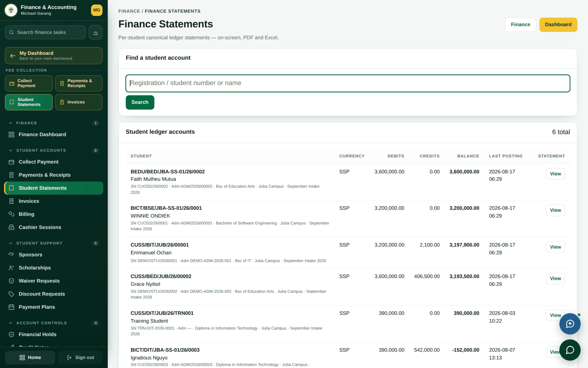Open Finance Dashboard menu item

pos(54,134)
